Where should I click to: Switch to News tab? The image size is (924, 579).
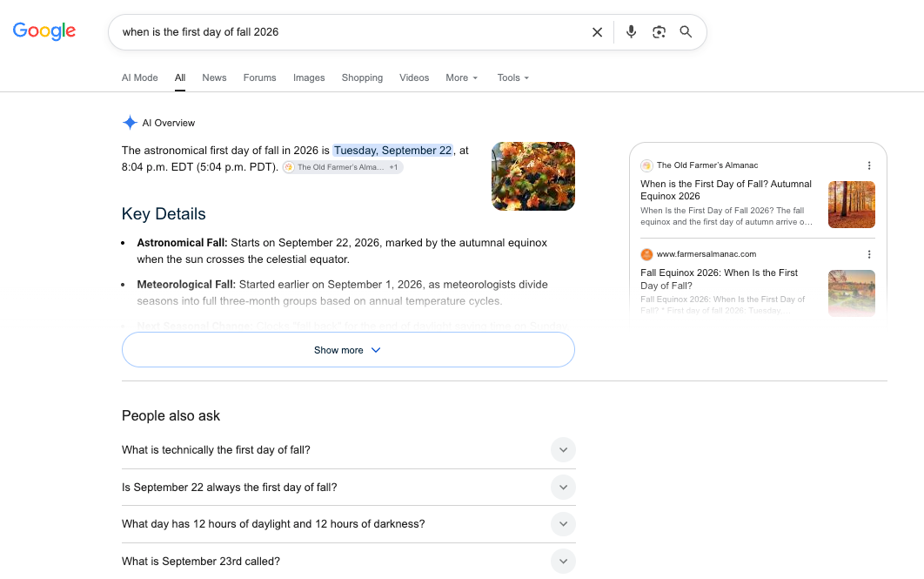(x=214, y=77)
